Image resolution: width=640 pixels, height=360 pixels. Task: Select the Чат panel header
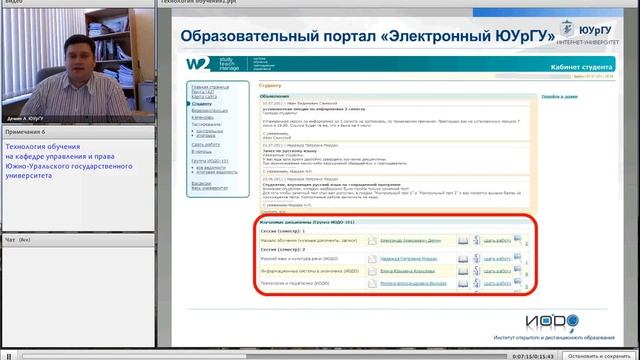click(78, 240)
